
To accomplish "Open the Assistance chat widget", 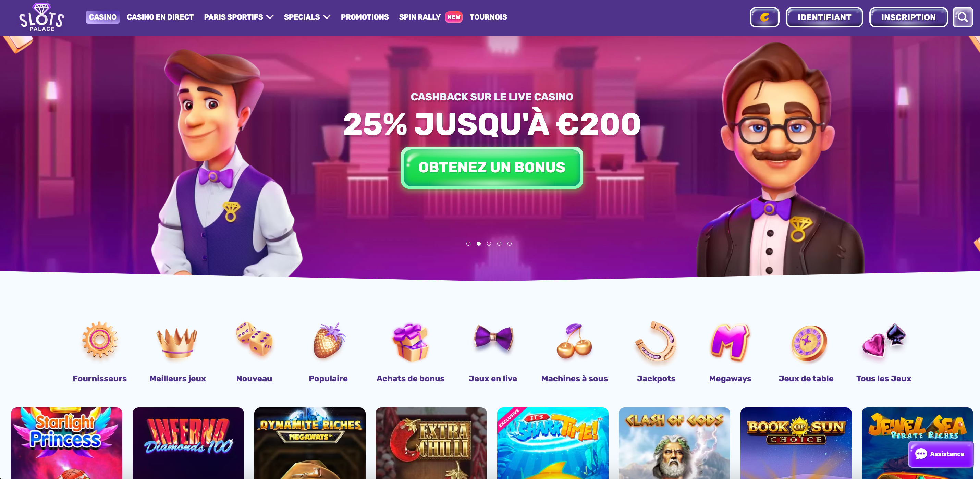I will tap(940, 454).
